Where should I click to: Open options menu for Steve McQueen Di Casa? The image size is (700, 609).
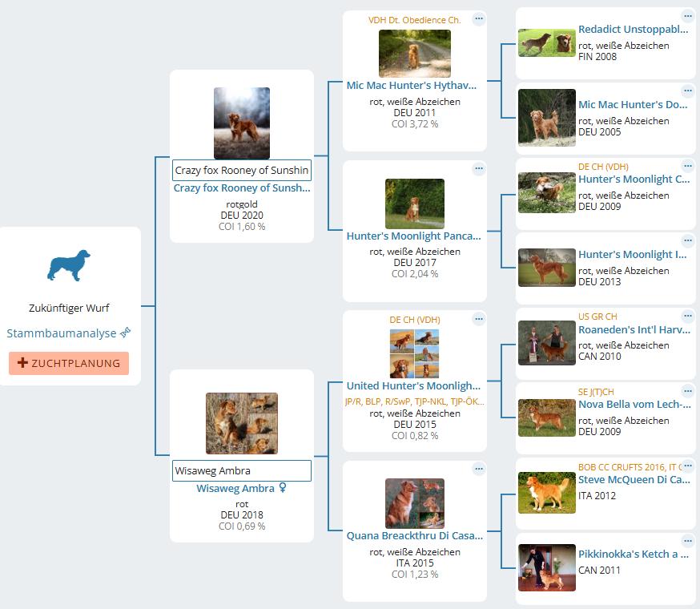687,466
